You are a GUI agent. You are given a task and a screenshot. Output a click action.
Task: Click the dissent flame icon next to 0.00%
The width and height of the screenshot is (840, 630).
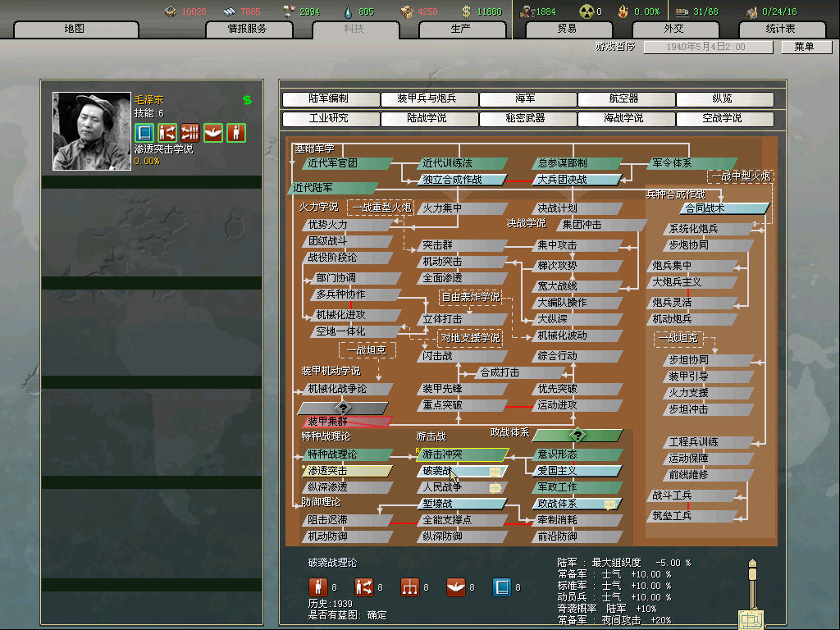(x=623, y=11)
